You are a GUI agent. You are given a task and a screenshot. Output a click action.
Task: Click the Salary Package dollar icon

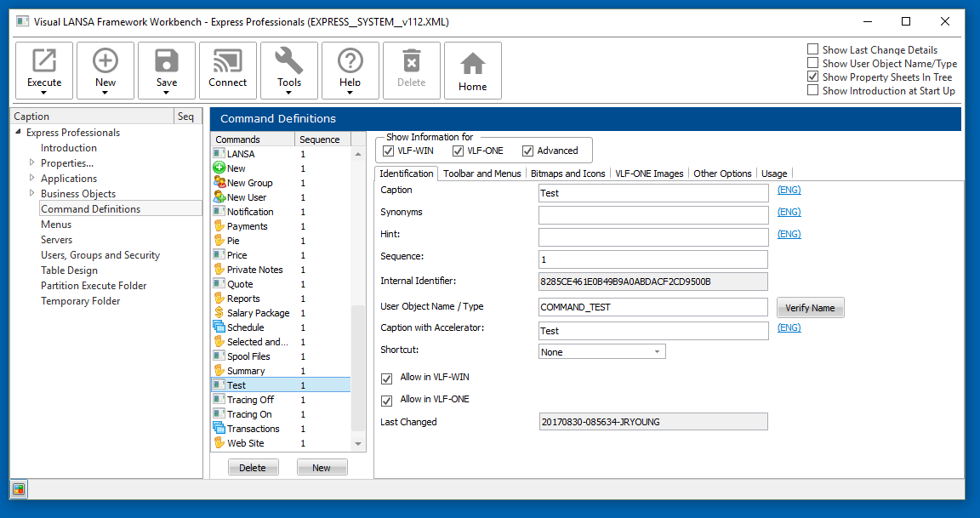click(x=219, y=312)
